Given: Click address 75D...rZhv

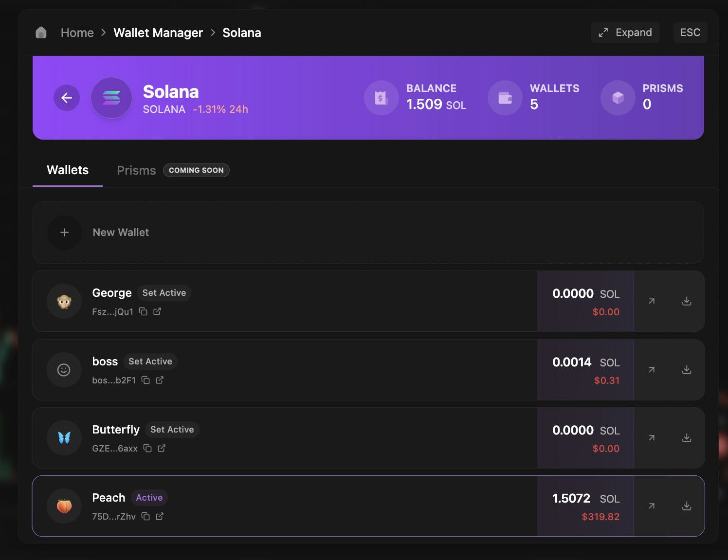Looking at the screenshot, I should pos(114,517).
